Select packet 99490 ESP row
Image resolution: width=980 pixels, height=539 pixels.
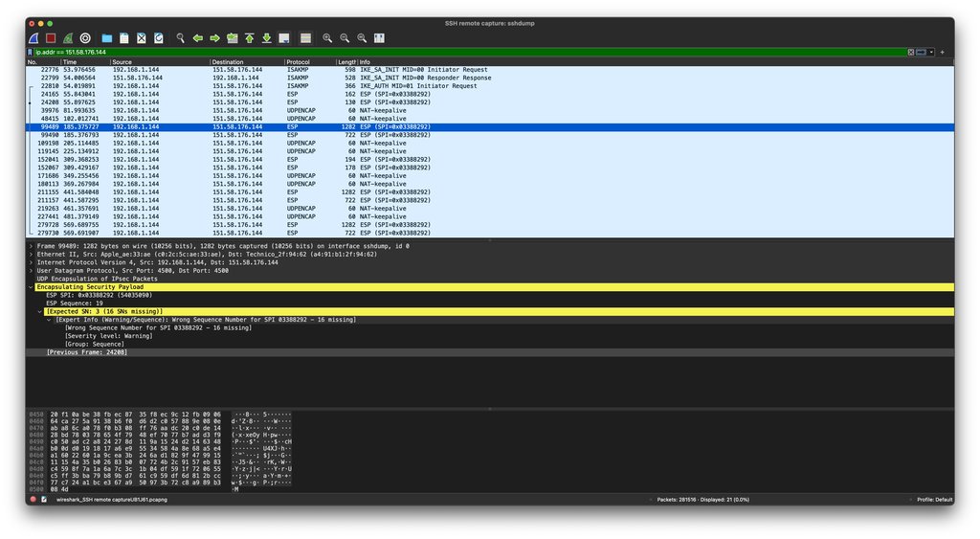click(490, 135)
